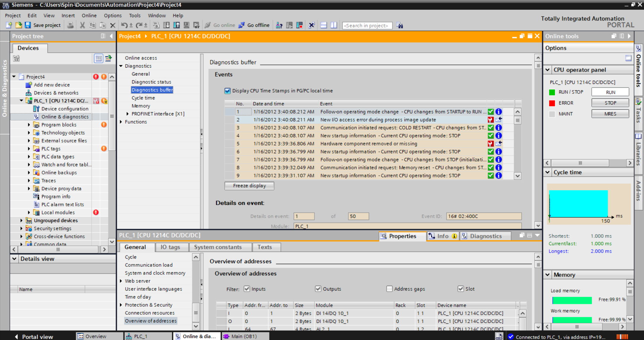Viewport: 644px width, 340px height.
Task: Uncheck Display CPU Time Stamps checkbox
Action: (x=228, y=91)
